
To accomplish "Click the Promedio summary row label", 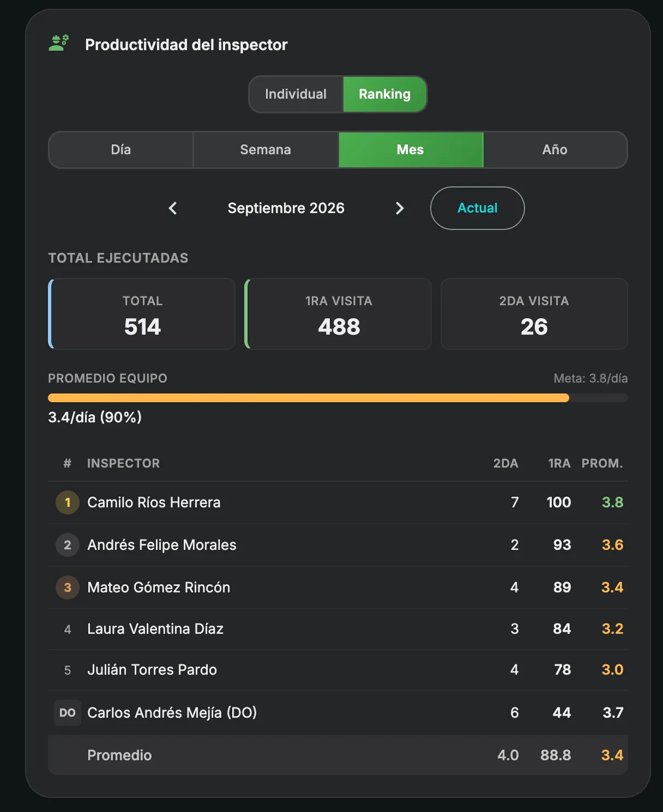I will 119,755.
